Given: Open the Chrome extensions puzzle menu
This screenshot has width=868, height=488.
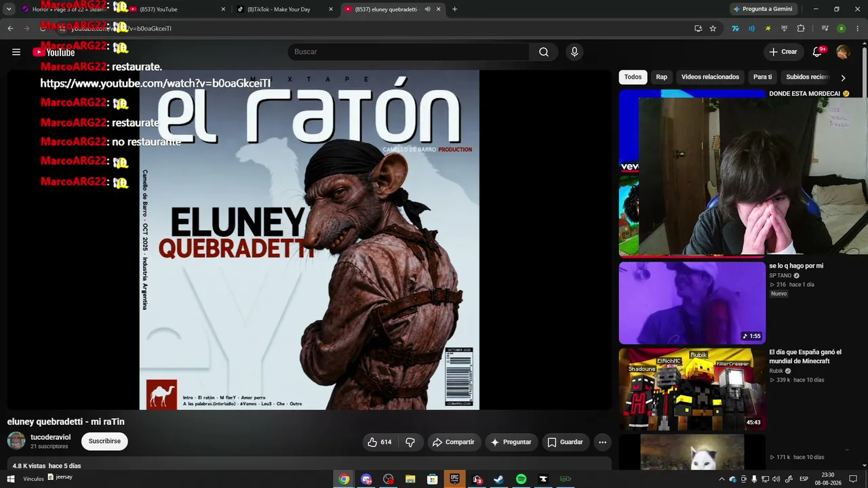Looking at the screenshot, I should [801, 28].
